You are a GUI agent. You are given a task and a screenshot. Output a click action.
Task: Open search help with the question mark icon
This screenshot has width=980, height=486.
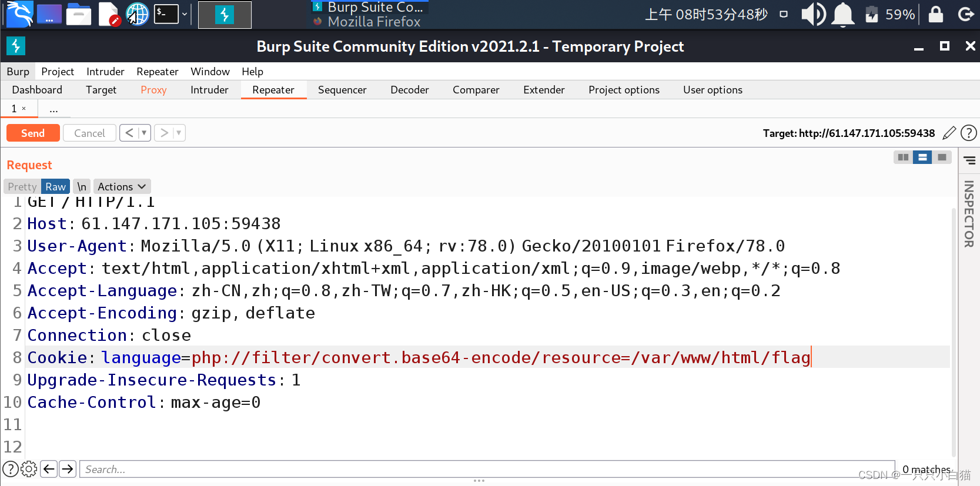(10, 469)
